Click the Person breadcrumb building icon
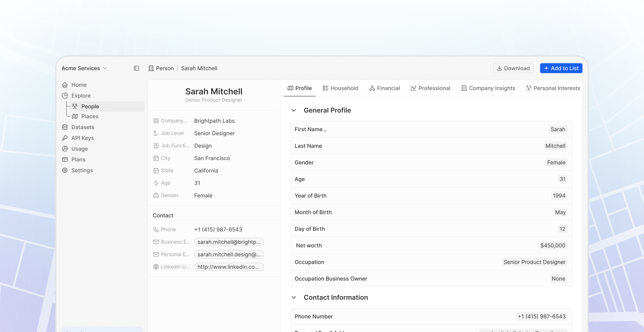Image resolution: width=644 pixels, height=332 pixels. pos(151,68)
